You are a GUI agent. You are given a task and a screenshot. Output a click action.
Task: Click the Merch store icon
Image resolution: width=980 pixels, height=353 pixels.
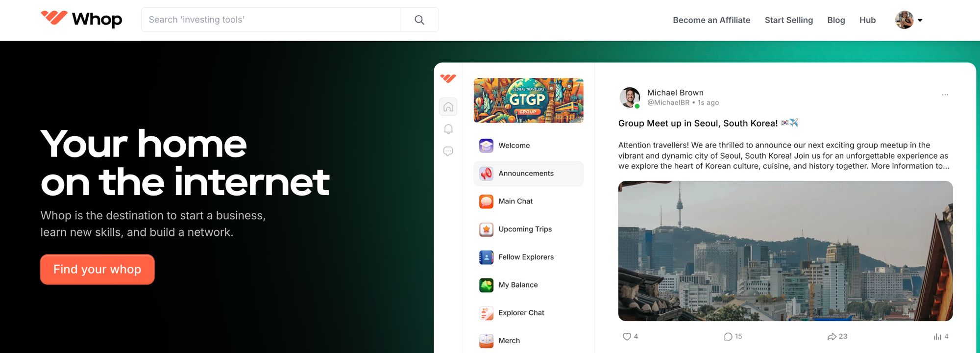486,341
